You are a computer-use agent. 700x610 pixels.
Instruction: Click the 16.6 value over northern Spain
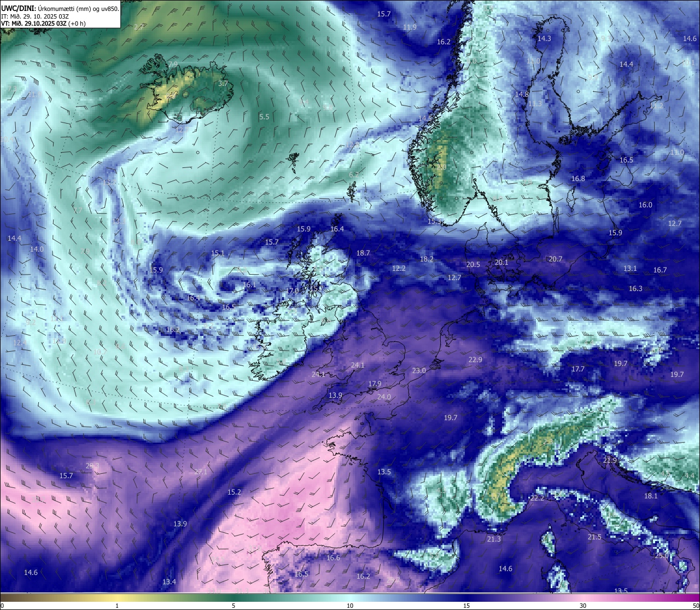(334, 557)
